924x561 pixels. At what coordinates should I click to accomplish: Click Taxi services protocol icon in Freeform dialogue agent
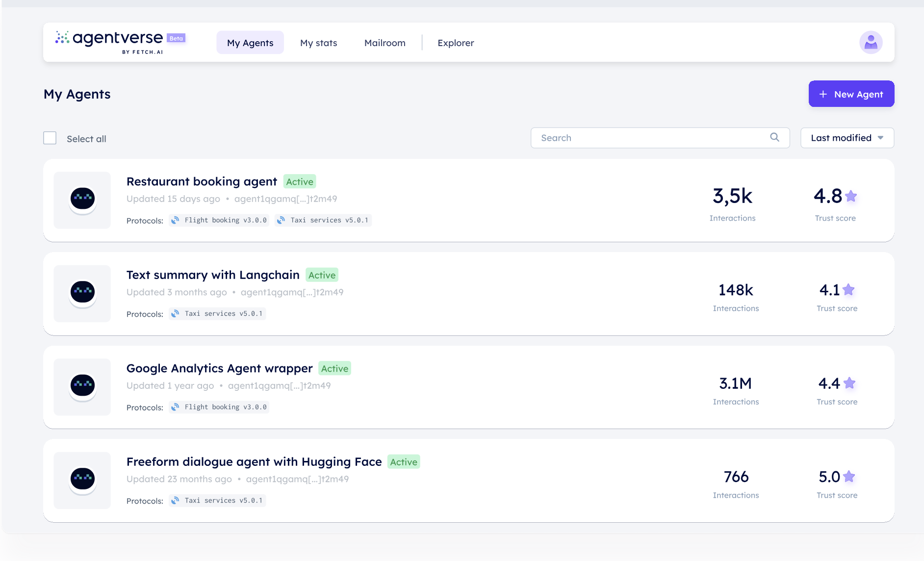175,500
